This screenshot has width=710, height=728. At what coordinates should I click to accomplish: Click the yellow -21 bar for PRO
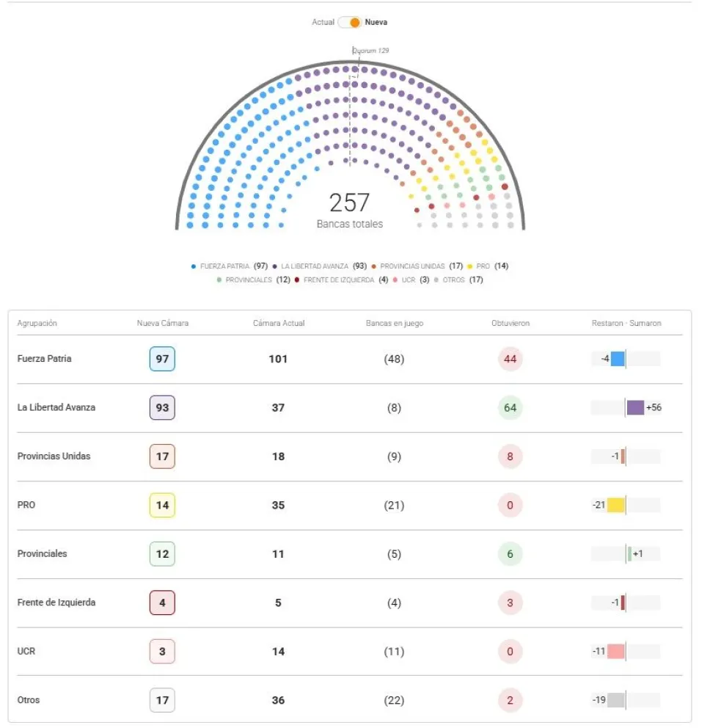(x=615, y=505)
